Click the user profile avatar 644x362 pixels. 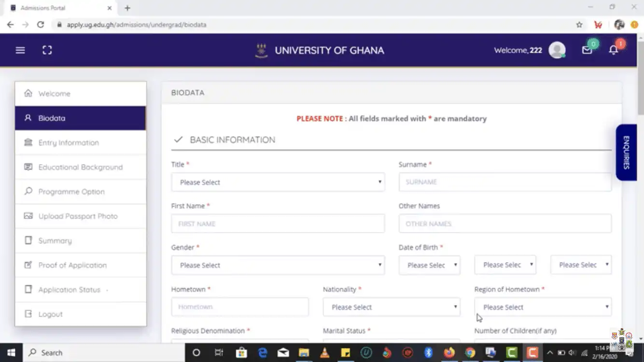coord(557,50)
